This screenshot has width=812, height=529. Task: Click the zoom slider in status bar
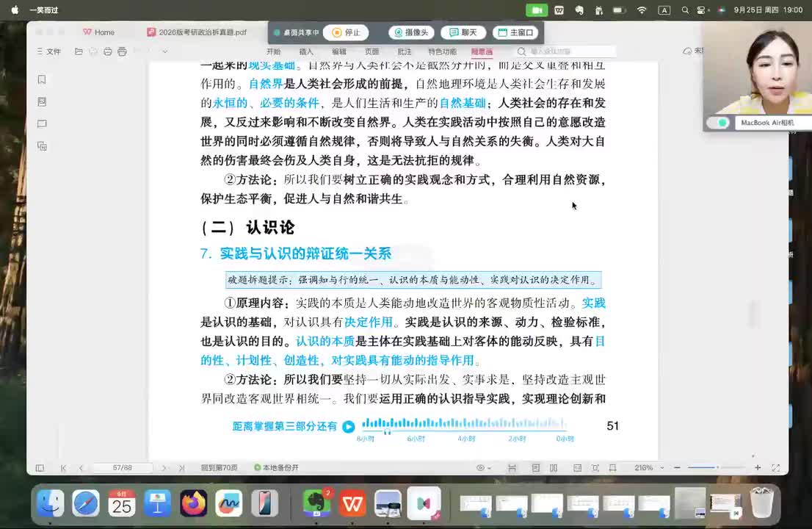[717, 468]
